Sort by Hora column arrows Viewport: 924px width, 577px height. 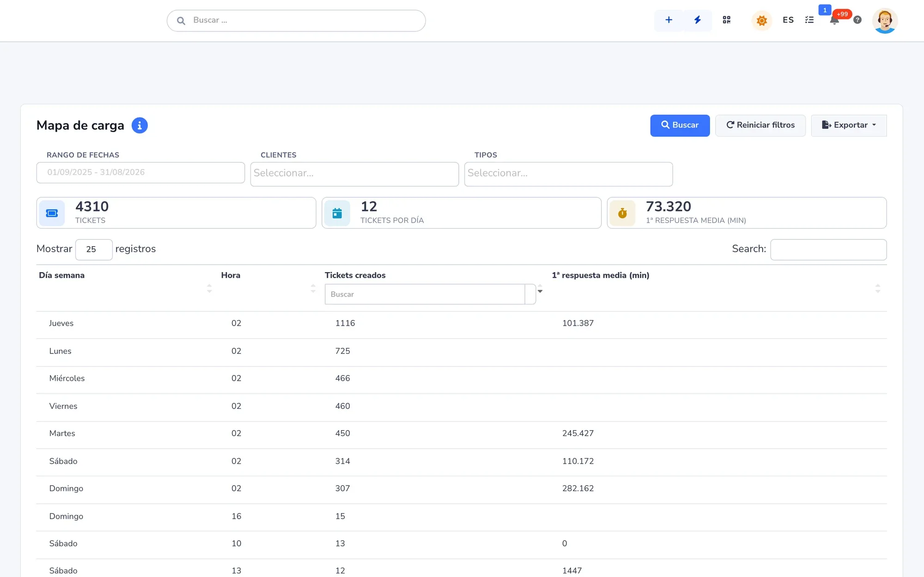click(x=313, y=289)
